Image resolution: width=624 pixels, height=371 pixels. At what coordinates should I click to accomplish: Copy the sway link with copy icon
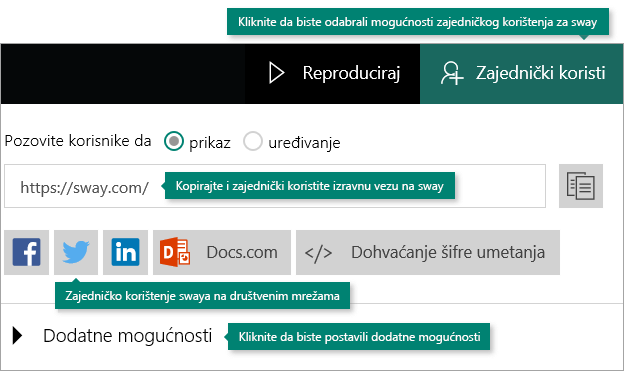[581, 186]
